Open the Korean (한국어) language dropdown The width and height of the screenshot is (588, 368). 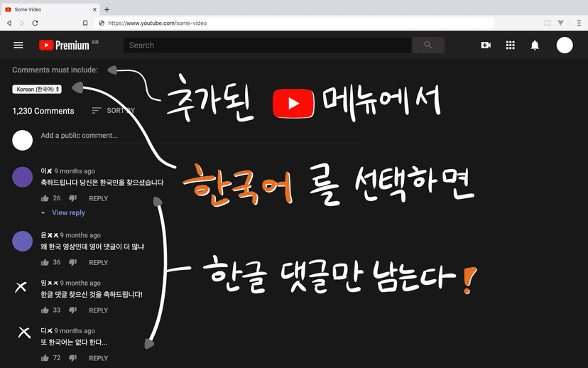(37, 90)
